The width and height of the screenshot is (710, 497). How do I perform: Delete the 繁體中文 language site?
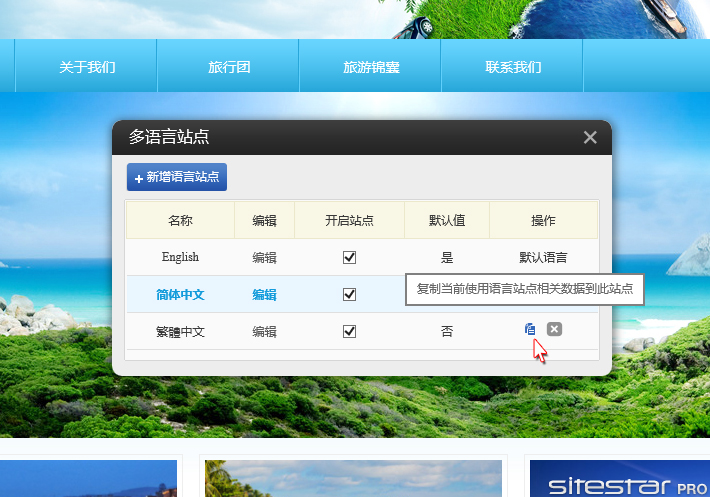pyautogui.click(x=554, y=329)
